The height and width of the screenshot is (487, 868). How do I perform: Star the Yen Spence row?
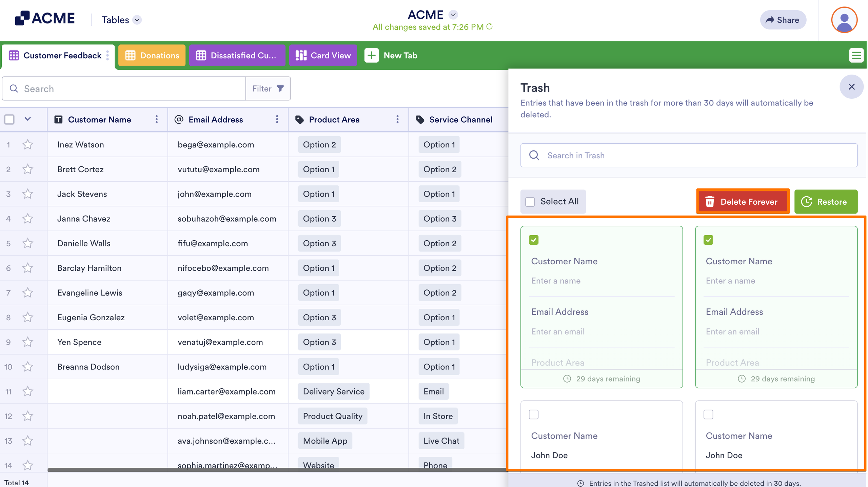(x=27, y=342)
